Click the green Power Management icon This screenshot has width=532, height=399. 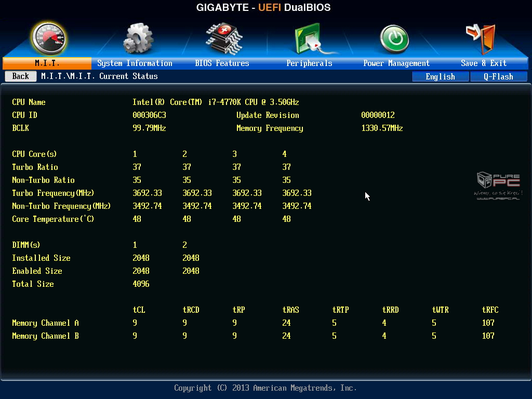394,39
